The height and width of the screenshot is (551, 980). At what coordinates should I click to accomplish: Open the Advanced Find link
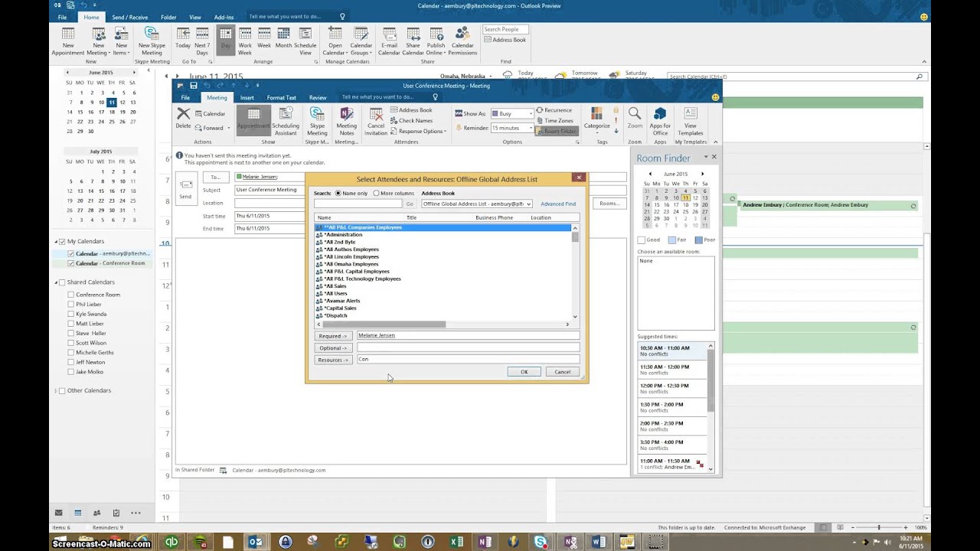[x=558, y=204]
